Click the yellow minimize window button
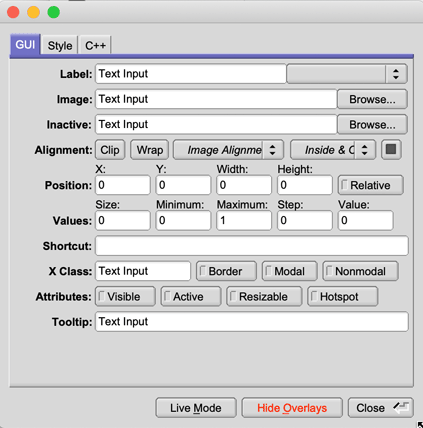Viewport: 423px width, 428px height. point(33,12)
